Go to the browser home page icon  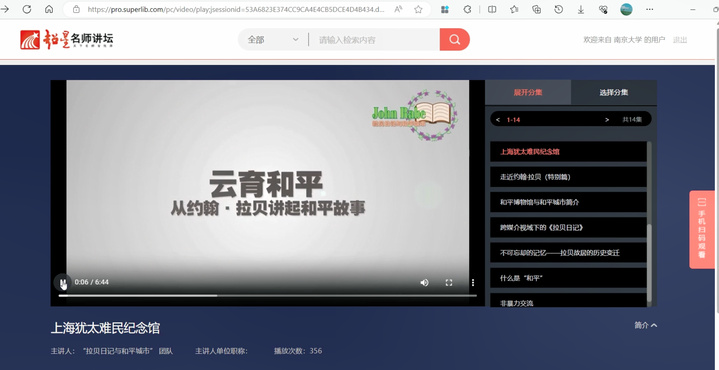tap(49, 9)
